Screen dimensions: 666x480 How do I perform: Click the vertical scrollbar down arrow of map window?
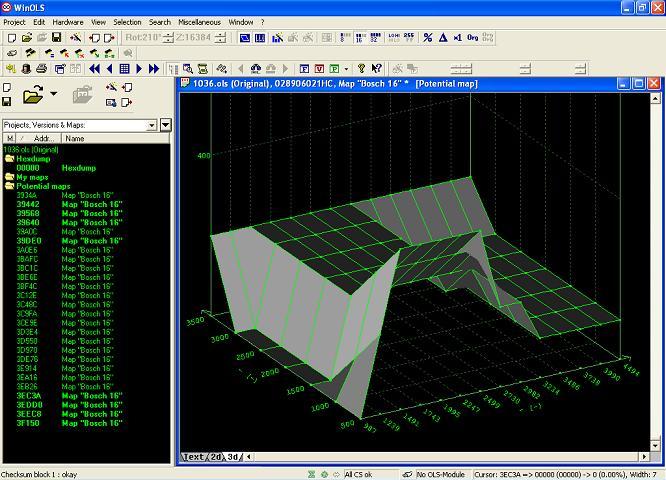(655, 446)
